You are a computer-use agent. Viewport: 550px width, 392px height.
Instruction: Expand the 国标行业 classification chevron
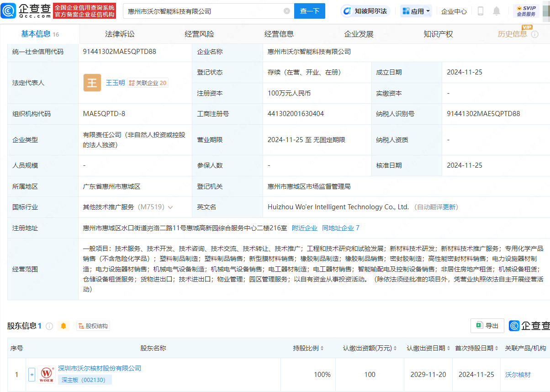(x=170, y=207)
